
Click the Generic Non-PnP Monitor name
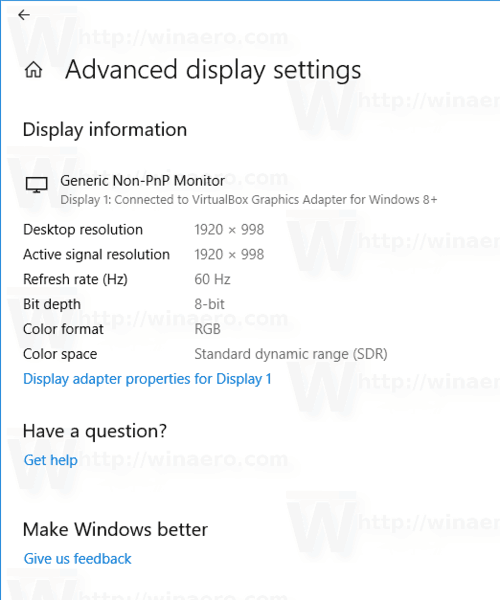142,181
